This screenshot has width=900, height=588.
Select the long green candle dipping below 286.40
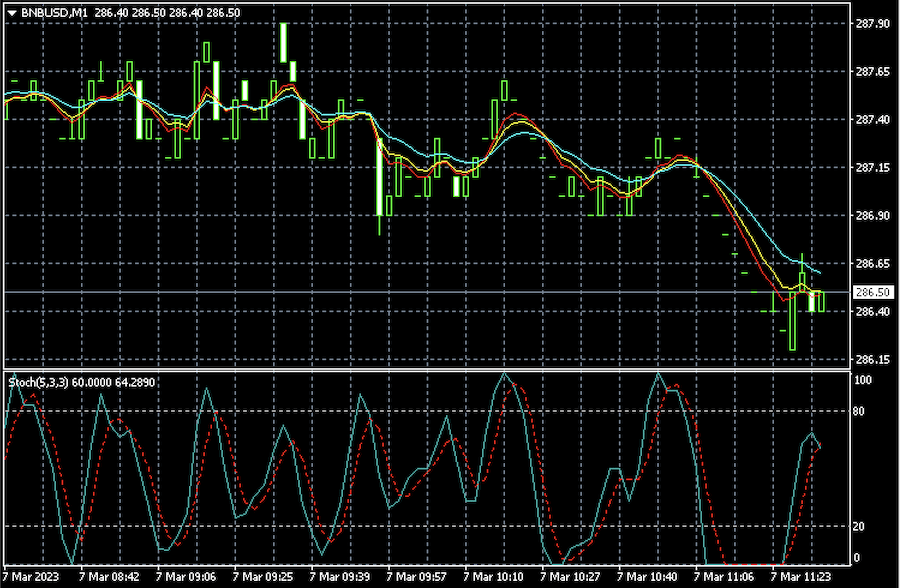pos(793,321)
